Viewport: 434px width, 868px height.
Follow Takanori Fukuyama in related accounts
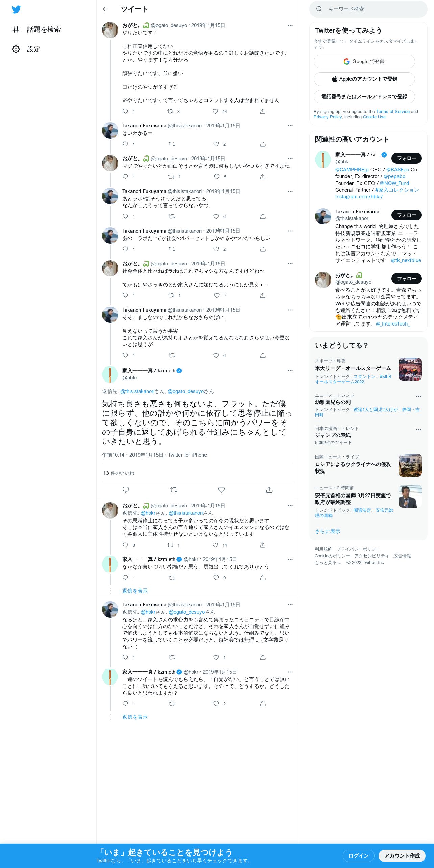coord(406,215)
